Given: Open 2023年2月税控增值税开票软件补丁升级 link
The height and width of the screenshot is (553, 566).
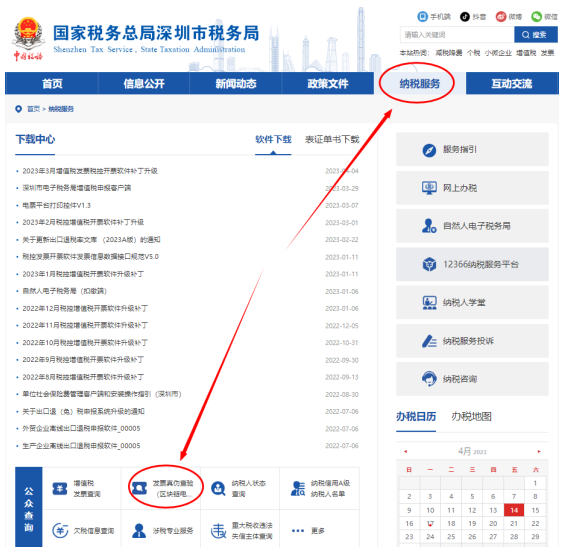Looking at the screenshot, I should pos(83,222).
